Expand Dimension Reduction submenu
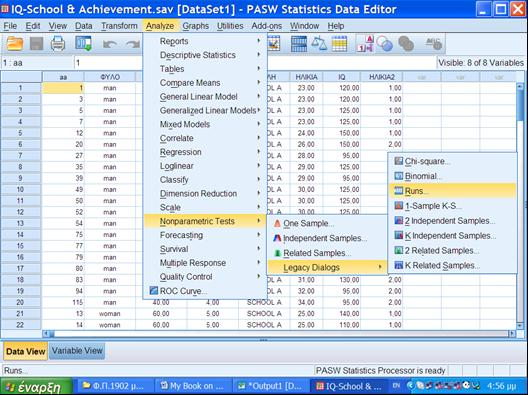Screen dimensions: 528x395 point(205,194)
